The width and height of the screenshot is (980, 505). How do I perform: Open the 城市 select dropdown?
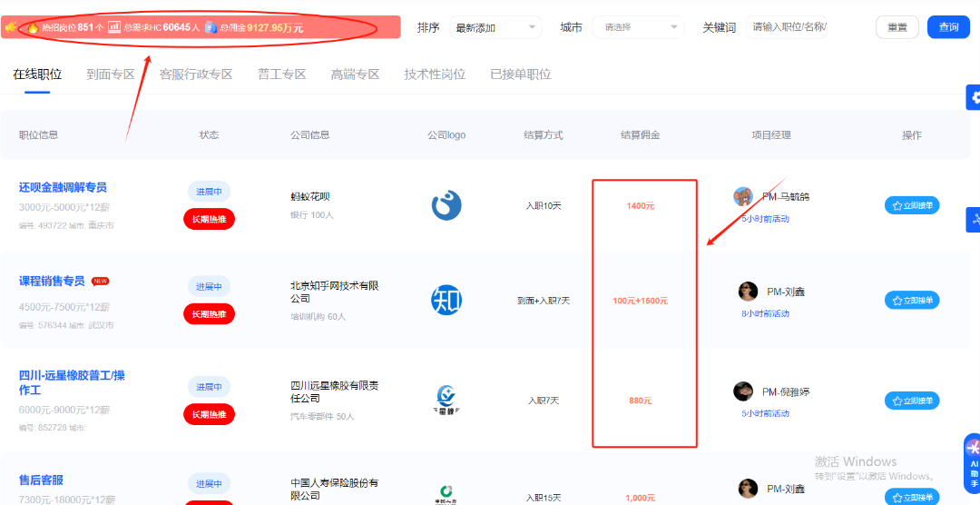638,27
